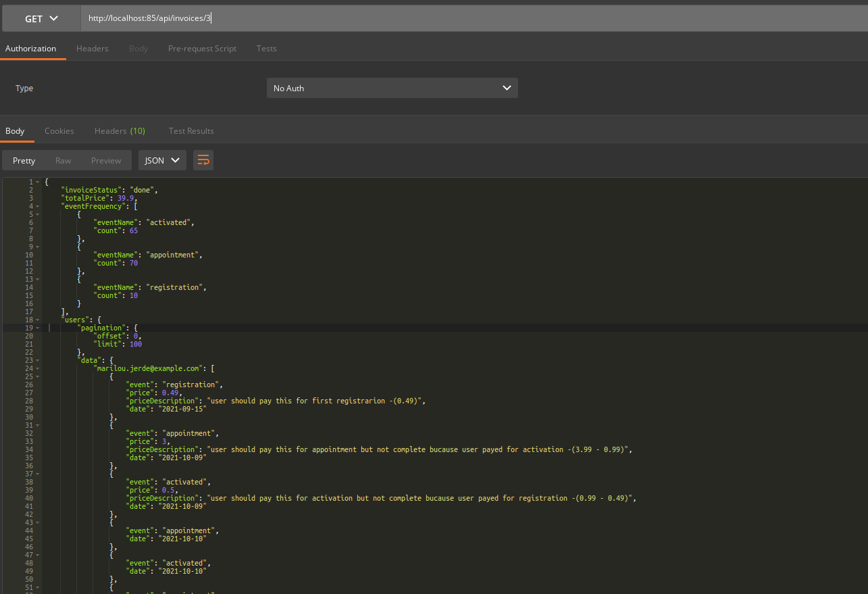Fold the object starting at line 43

point(37,522)
